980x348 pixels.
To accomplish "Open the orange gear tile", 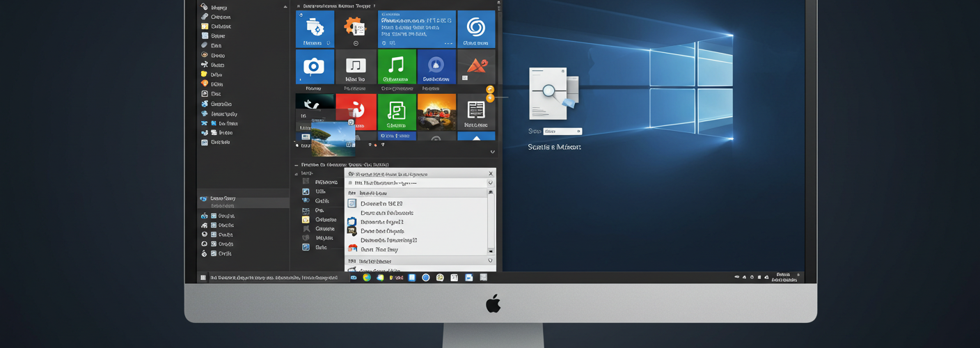I will tap(356, 29).
